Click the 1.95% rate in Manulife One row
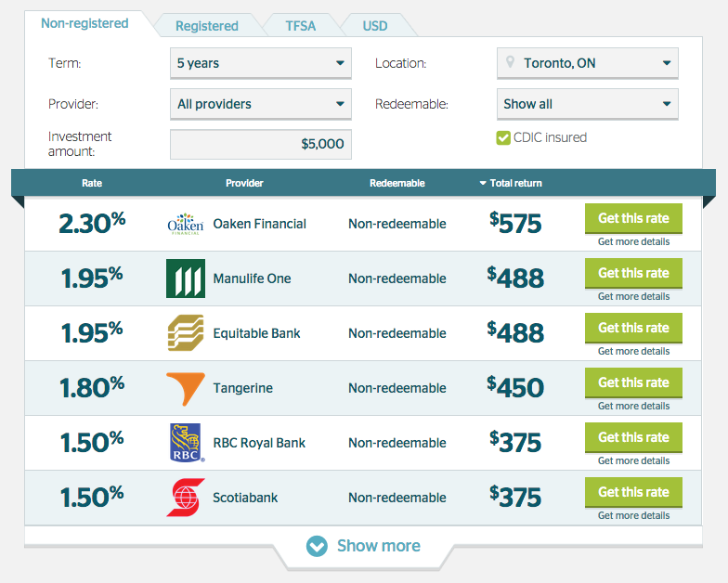 pos(92,278)
